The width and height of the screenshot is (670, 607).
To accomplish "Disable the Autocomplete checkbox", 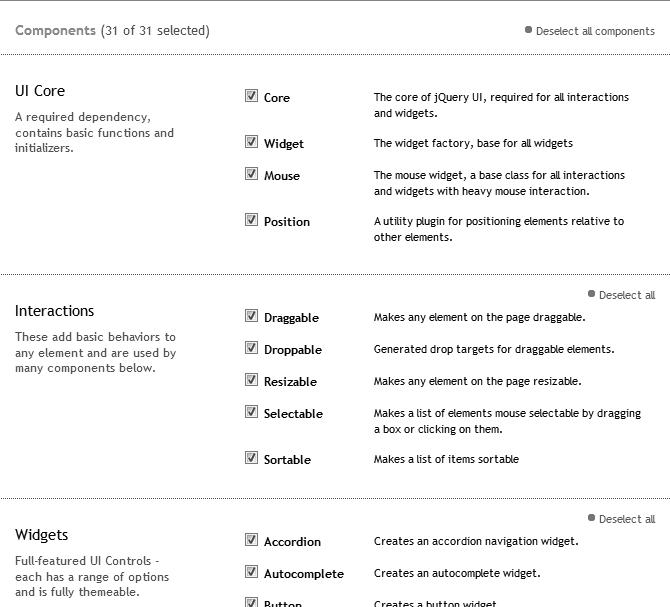I will (251, 572).
